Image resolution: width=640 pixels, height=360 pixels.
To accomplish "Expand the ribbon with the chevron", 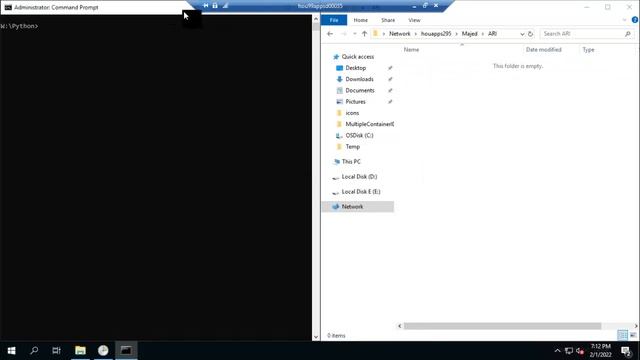I will pos(624,20).
